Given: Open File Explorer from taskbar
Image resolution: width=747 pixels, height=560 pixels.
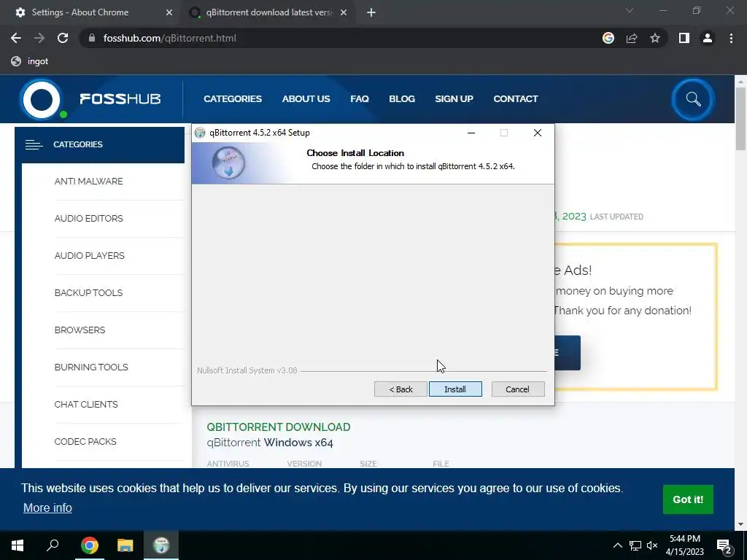Looking at the screenshot, I should tap(125, 545).
